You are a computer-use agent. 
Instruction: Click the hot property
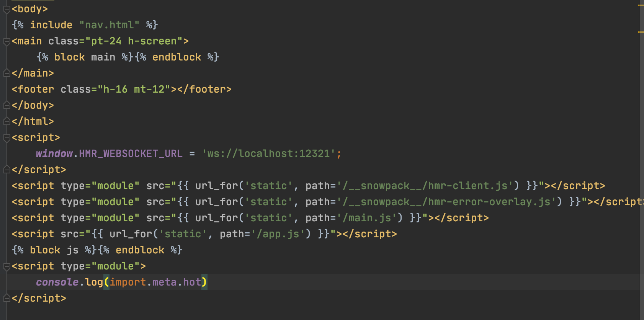[192, 282]
